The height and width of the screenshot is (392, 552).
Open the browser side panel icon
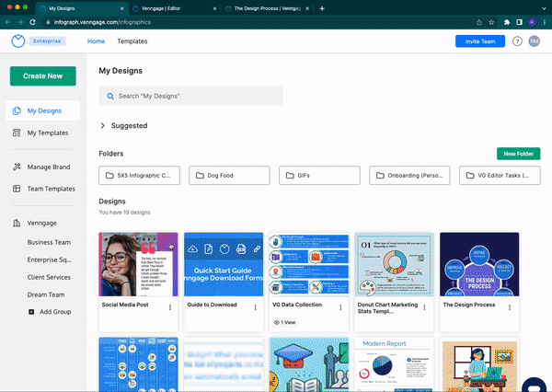click(519, 22)
